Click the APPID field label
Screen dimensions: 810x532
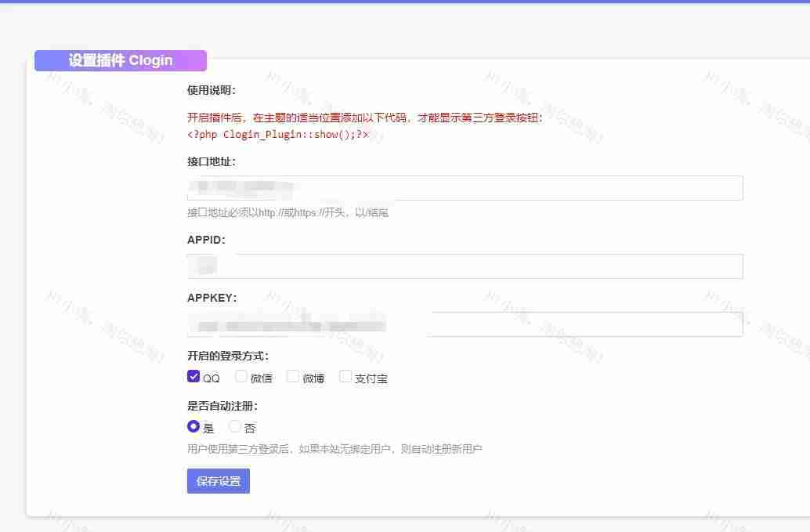coord(206,240)
